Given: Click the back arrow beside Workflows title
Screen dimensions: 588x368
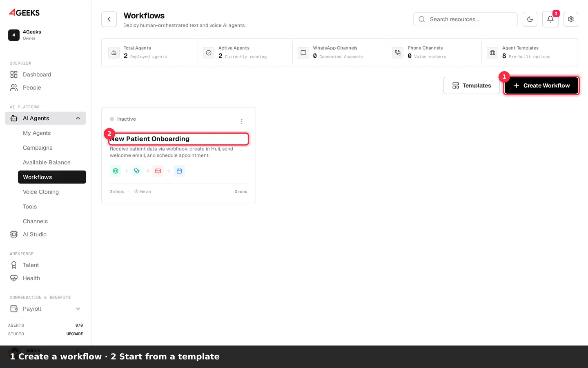Looking at the screenshot, I should click(109, 19).
